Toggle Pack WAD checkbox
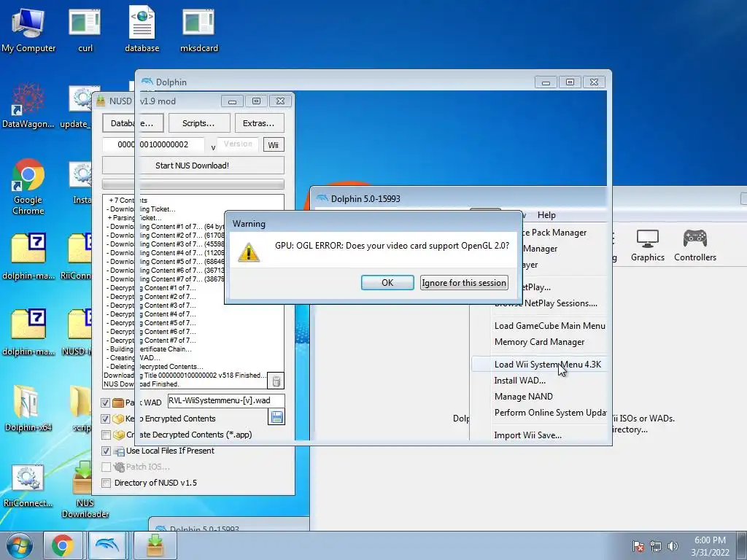This screenshot has height=560, width=747. (x=106, y=402)
